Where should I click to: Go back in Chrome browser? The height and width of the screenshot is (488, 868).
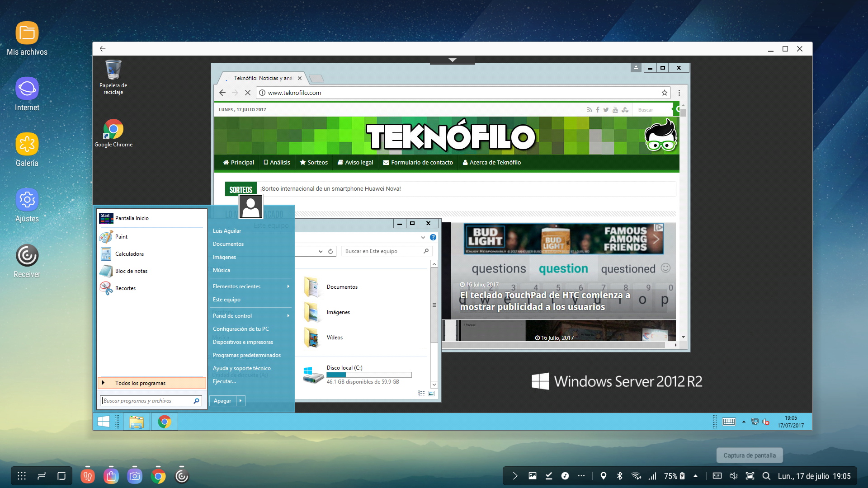(x=222, y=93)
